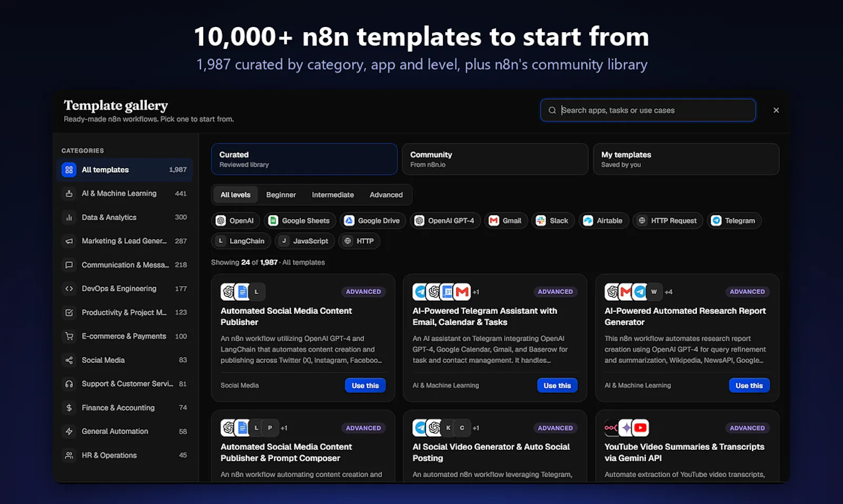Screen dimensions: 843x504
Task: Click the Marketing & Lead Gener... megaphone icon
Action: pyautogui.click(x=69, y=241)
